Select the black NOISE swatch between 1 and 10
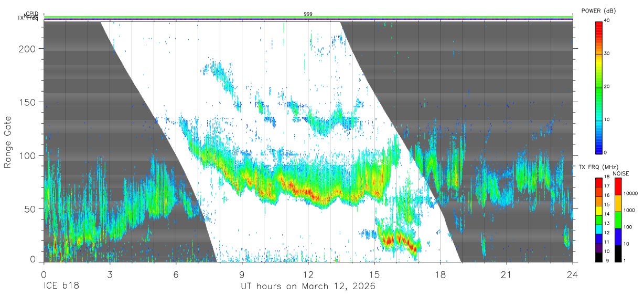Image resolution: width=644 pixels, height=297 pixels. [618, 252]
